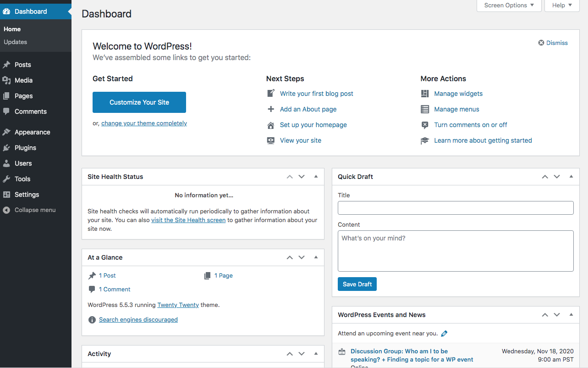Screen dimensions: 588x368
Task: Click the house icon beside Set up your homepage
Action: 271,125
